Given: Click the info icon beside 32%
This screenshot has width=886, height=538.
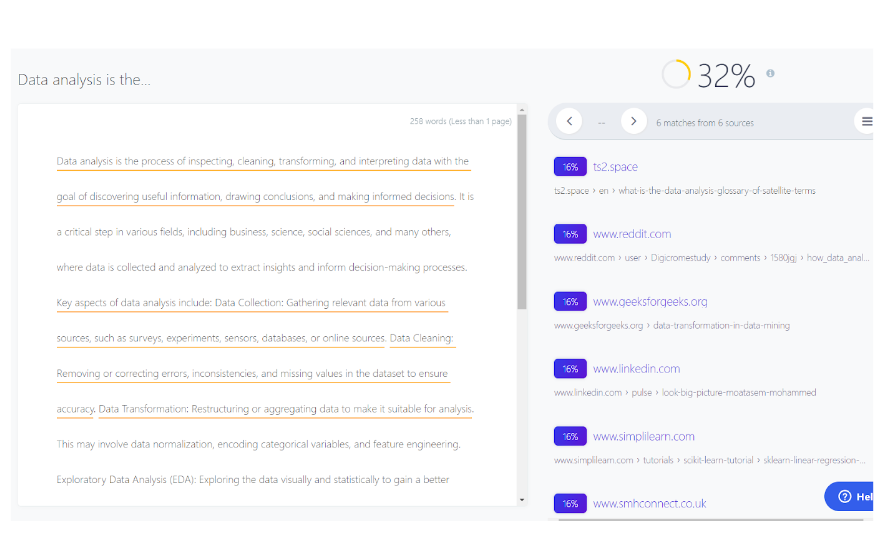Looking at the screenshot, I should click(770, 73).
